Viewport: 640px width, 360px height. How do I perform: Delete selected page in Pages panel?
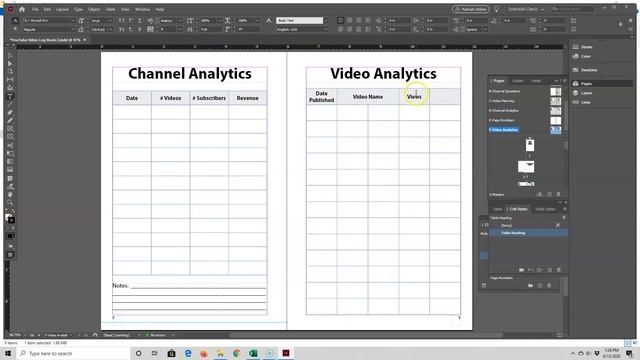point(559,194)
